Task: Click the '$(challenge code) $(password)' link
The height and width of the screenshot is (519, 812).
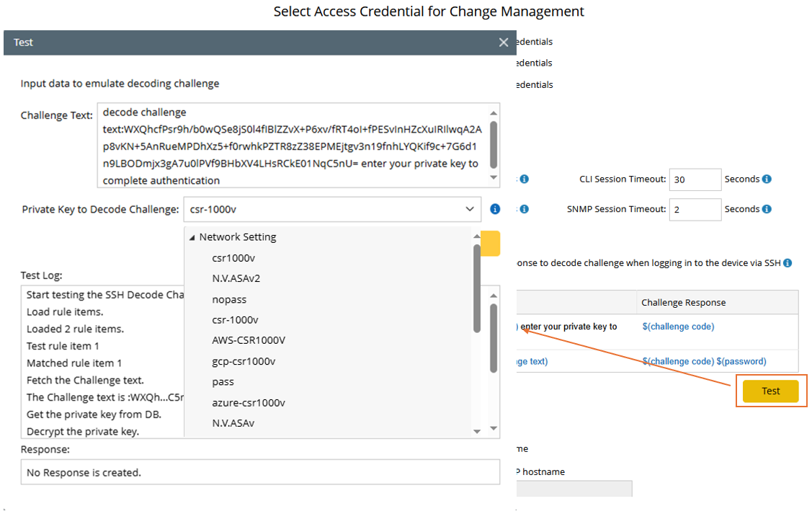Action: tap(704, 361)
